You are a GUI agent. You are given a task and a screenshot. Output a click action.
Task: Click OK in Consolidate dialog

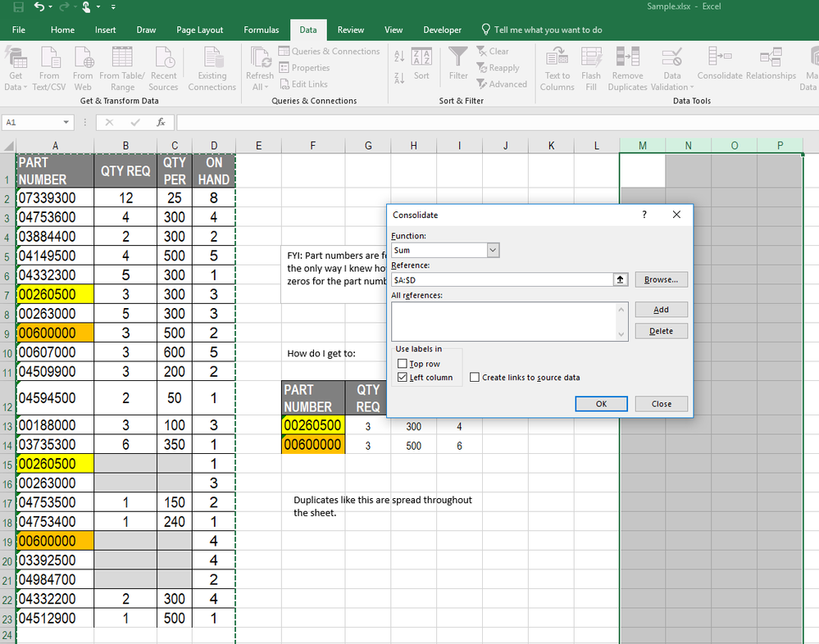601,404
